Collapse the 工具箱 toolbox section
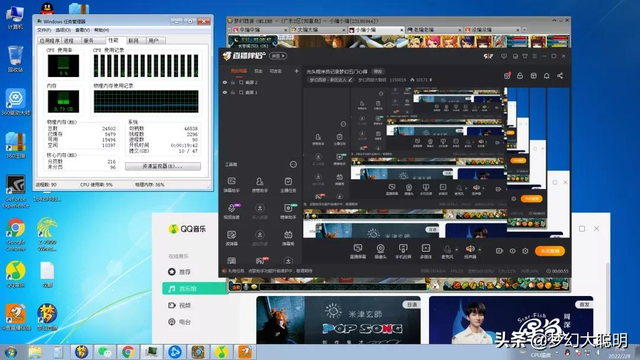640x360 pixels. (x=293, y=164)
